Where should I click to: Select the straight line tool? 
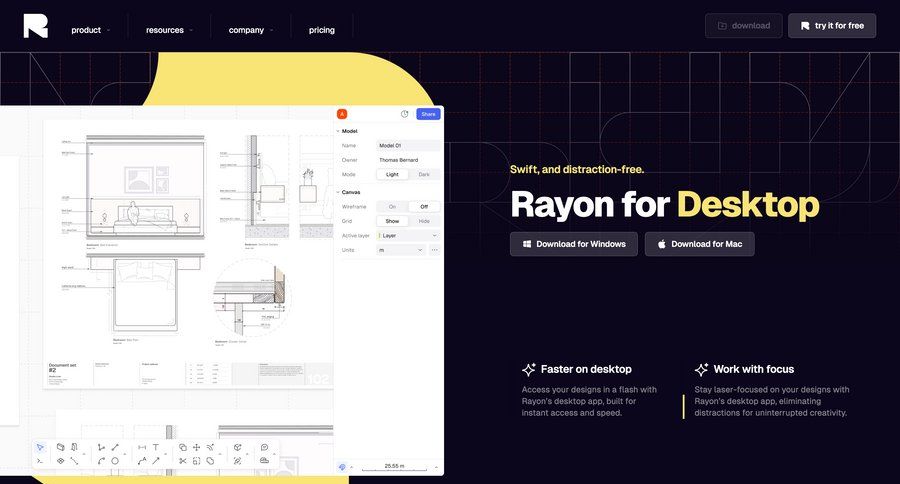pos(115,447)
